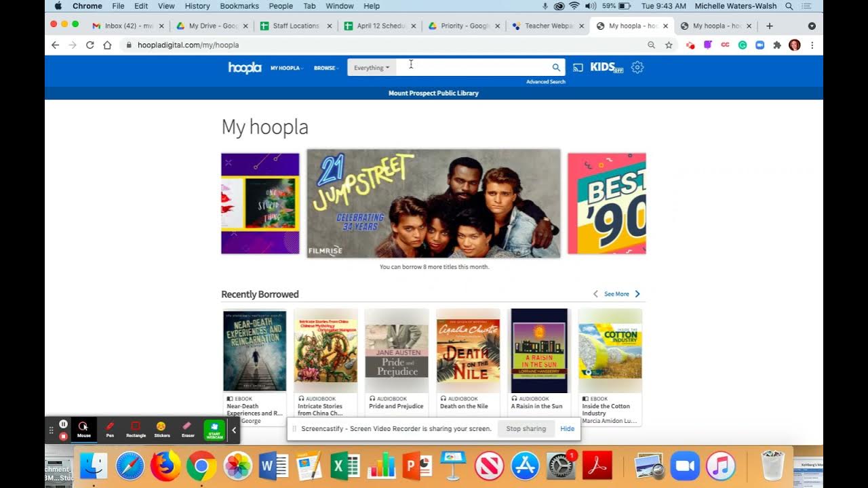Click Stop sharing button

(526, 428)
